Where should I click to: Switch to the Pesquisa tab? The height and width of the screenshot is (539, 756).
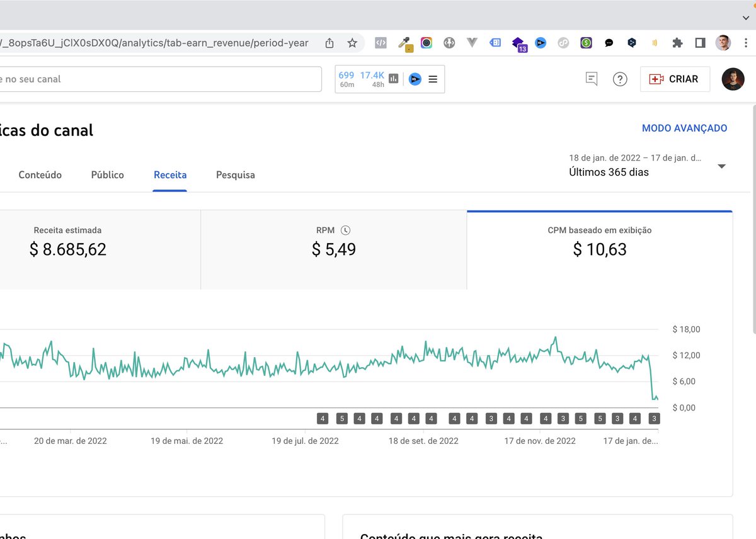point(236,175)
